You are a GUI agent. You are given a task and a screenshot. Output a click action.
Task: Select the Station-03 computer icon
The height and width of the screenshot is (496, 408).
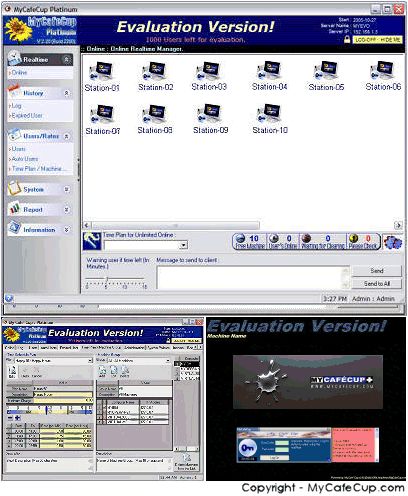tap(208, 70)
